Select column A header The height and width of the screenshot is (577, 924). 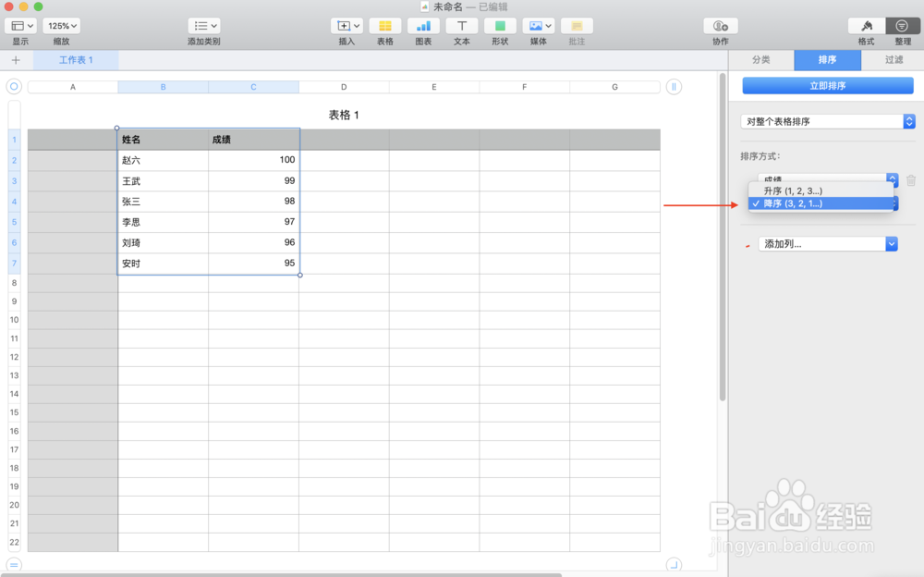73,87
